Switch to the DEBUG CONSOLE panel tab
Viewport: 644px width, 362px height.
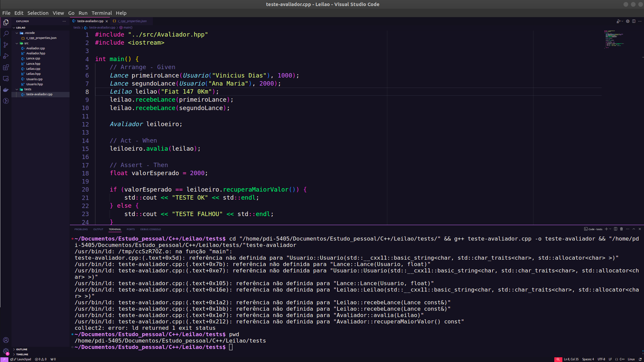(x=151, y=229)
